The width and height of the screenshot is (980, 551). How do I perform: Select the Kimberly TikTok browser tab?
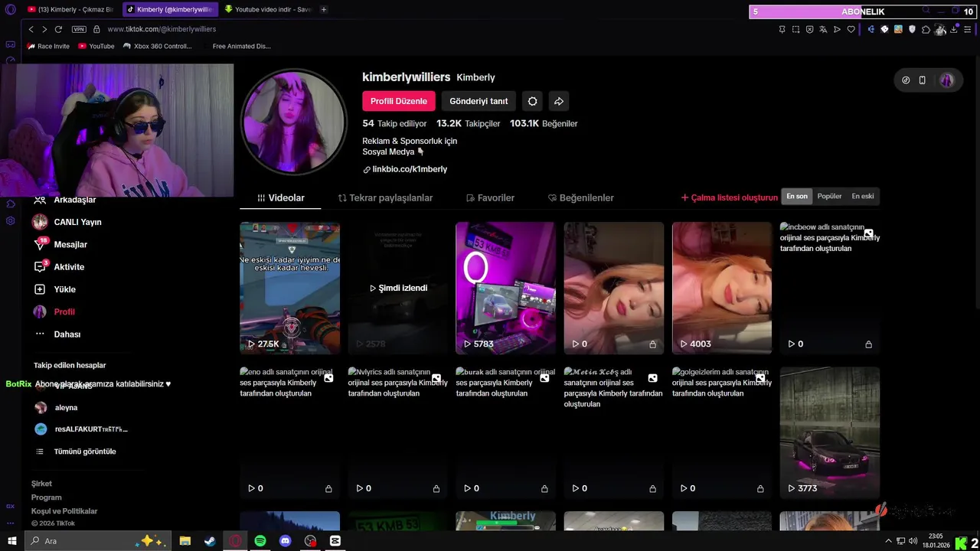click(169, 9)
